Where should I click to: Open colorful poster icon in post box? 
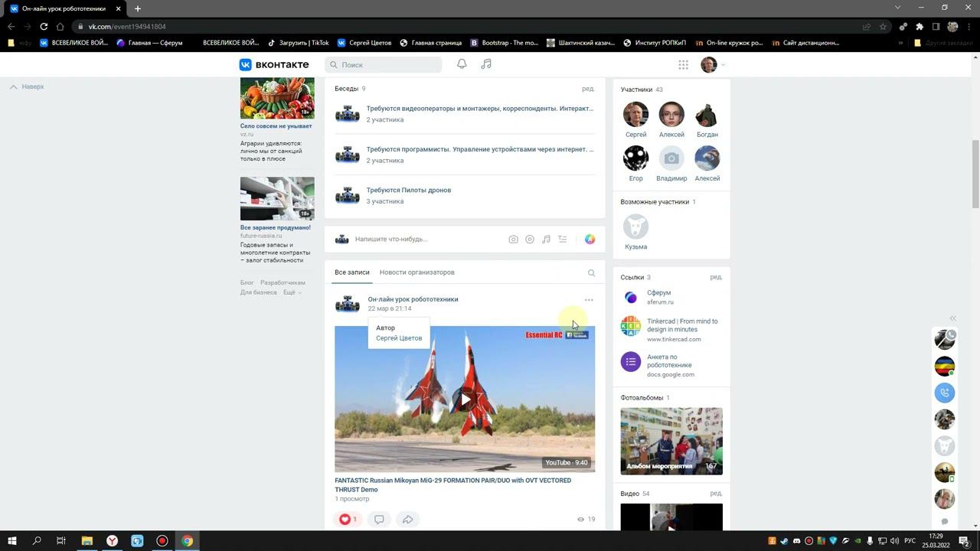coord(590,240)
